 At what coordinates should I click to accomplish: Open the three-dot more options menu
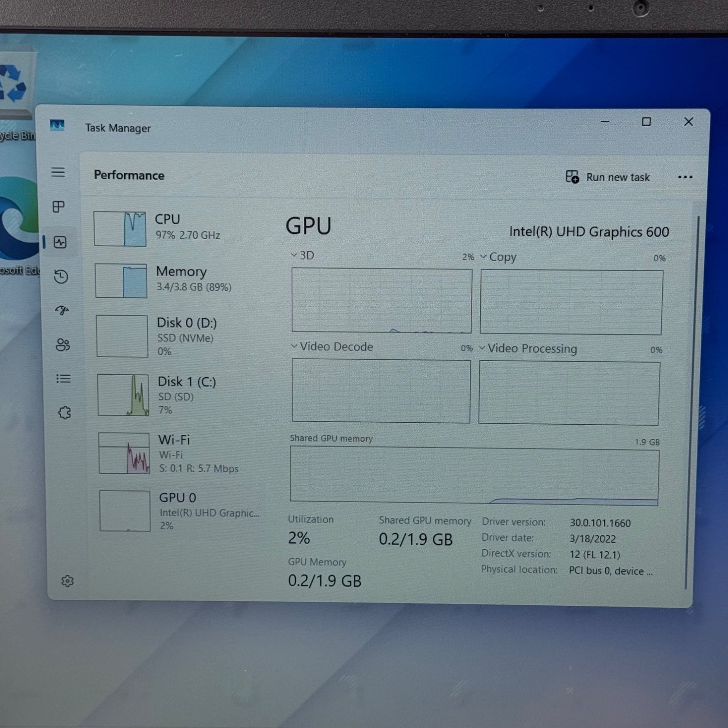(x=685, y=177)
